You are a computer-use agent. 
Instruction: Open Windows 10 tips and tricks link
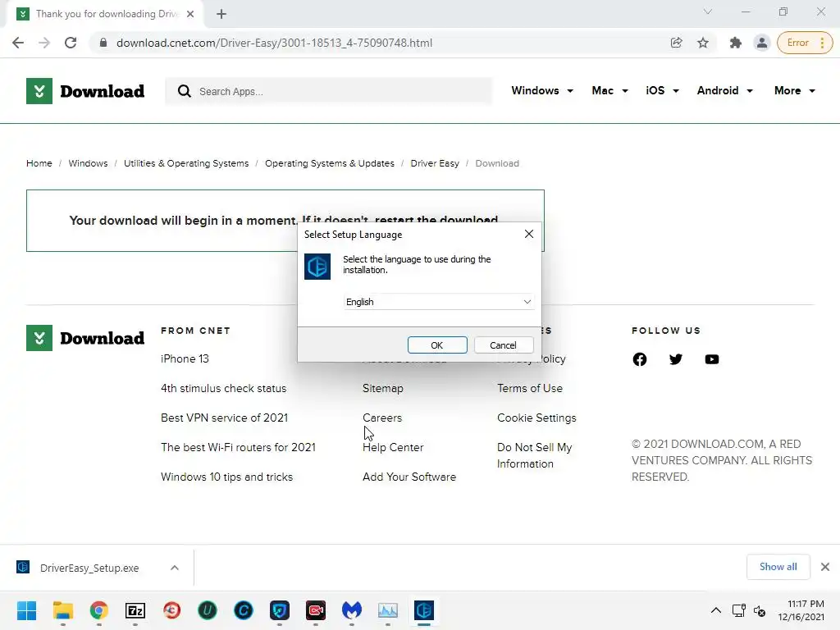(x=226, y=477)
